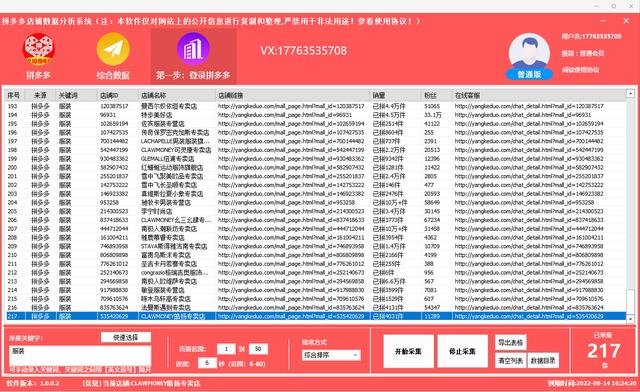This screenshot has width=640, height=392.
Task: Expand the 综合排序 sort dropdown
Action: point(331,355)
